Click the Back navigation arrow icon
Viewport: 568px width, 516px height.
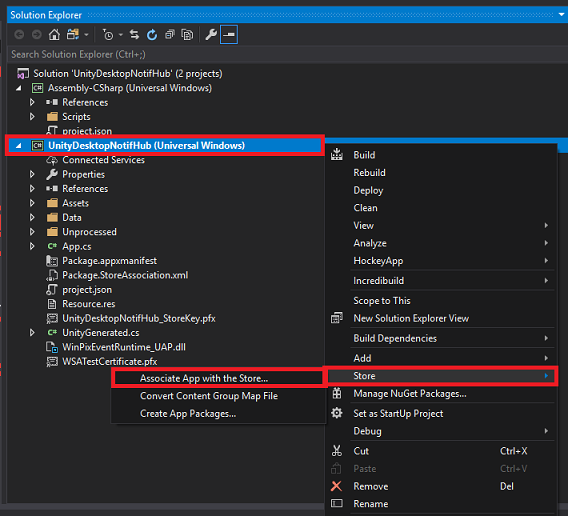click(19, 35)
